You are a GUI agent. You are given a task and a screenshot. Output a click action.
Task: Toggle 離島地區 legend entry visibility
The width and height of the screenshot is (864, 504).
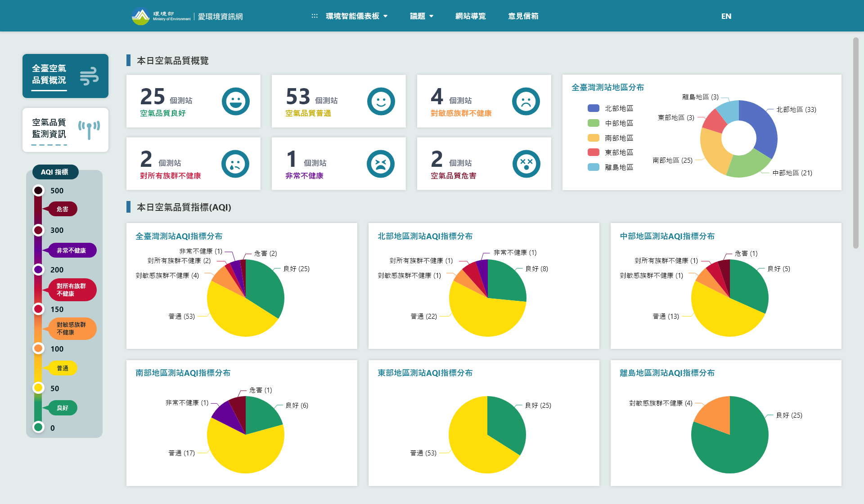[611, 167]
